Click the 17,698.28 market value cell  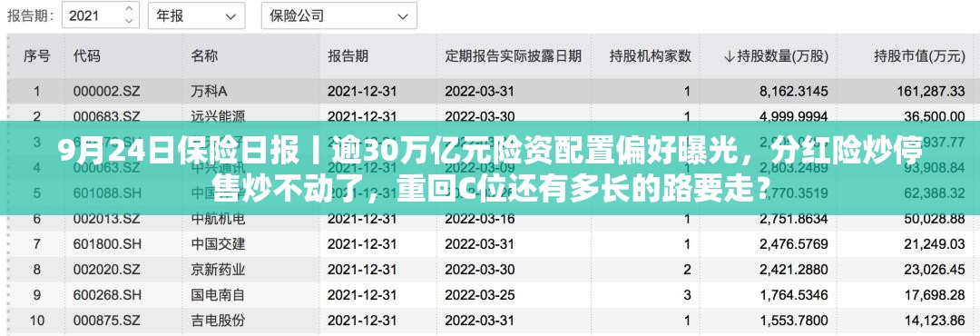[x=935, y=295]
